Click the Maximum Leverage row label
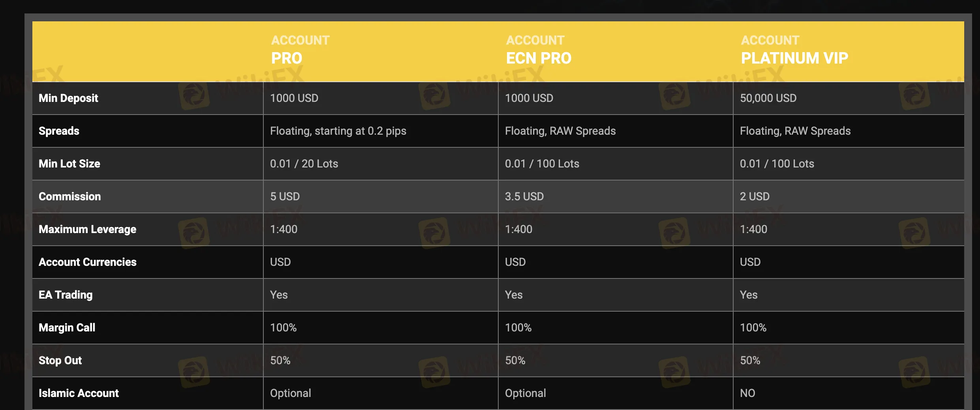The width and height of the screenshot is (980, 410). pos(87,229)
